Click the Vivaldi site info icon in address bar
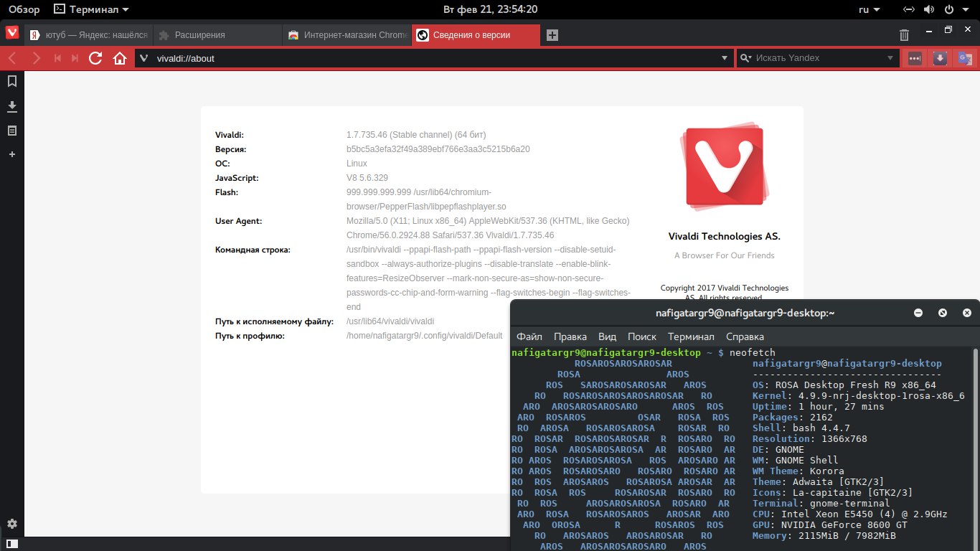Image resolution: width=980 pixels, height=551 pixels. [x=143, y=58]
